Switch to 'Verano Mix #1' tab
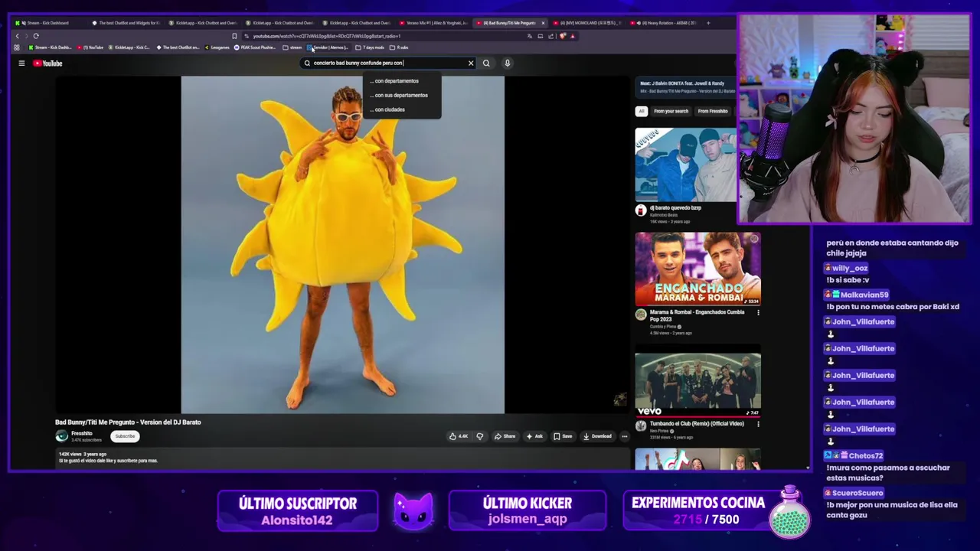Screen dimensions: 980x551 coord(433,23)
